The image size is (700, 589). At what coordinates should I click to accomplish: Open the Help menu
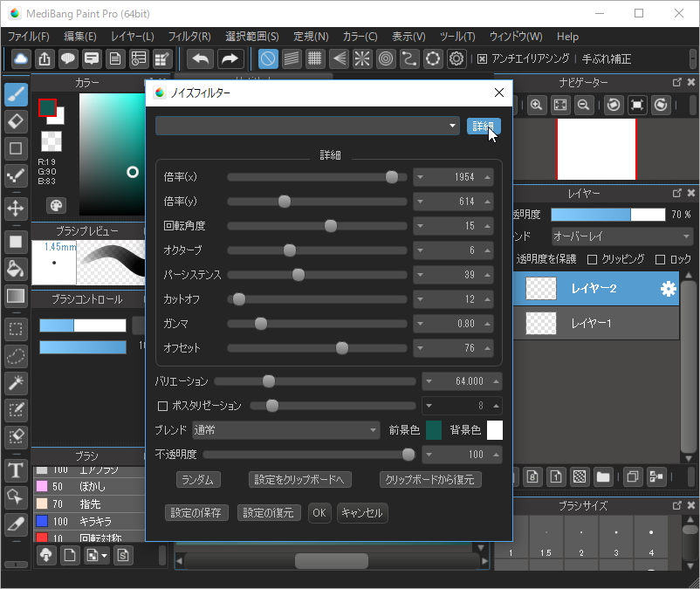567,37
